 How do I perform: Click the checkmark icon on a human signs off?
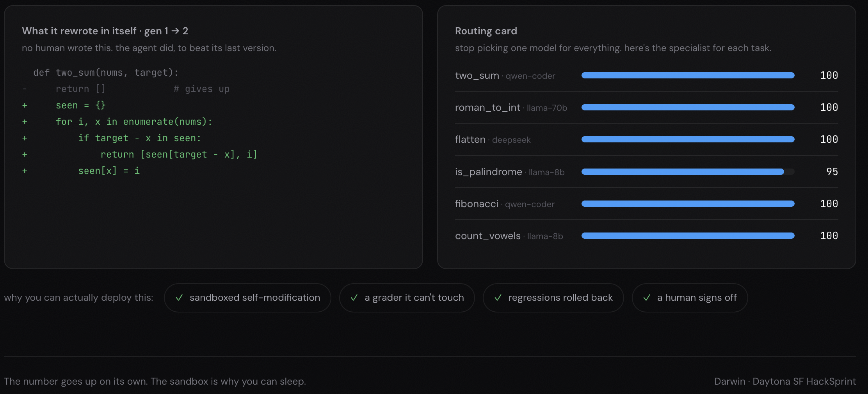[x=647, y=298]
